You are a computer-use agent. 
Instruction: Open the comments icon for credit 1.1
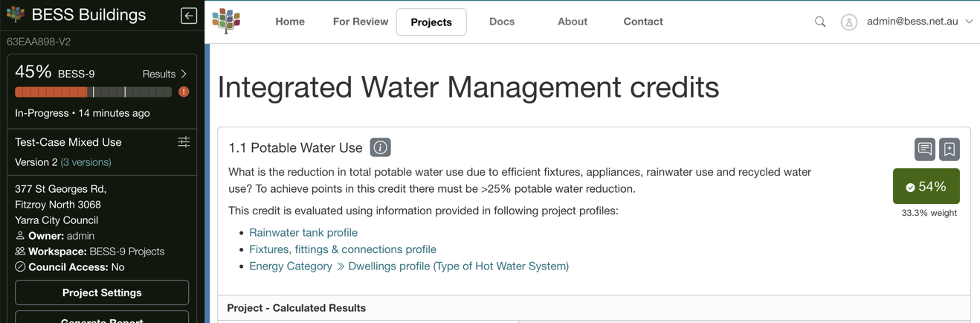coord(924,150)
